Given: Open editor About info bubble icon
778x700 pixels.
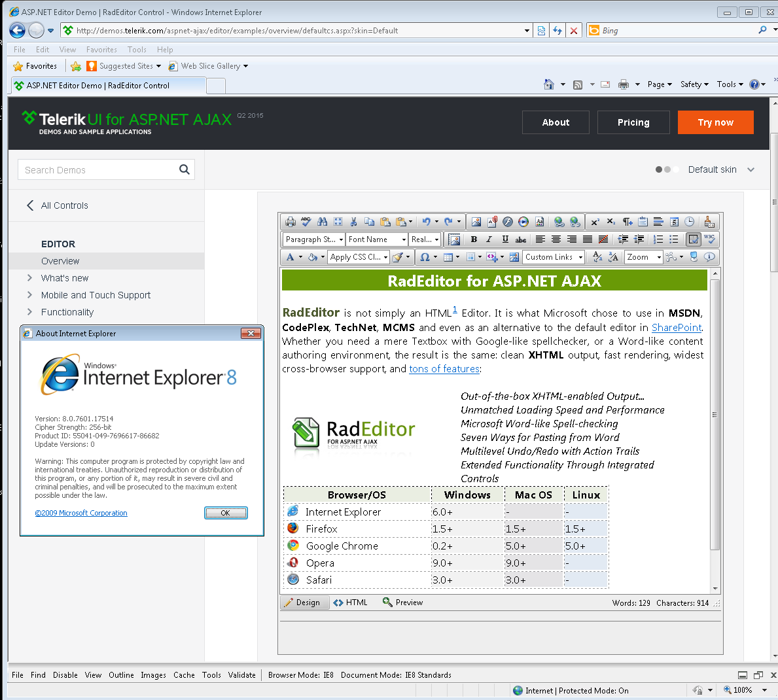Looking at the screenshot, I should point(709,257).
